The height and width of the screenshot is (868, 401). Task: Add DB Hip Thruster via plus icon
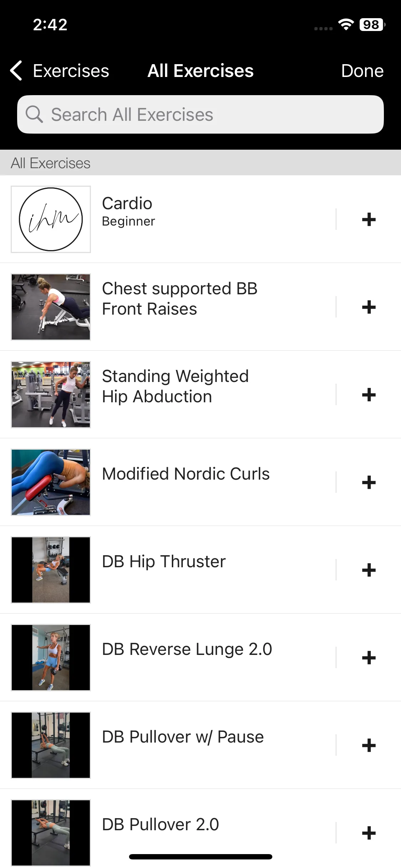click(369, 570)
